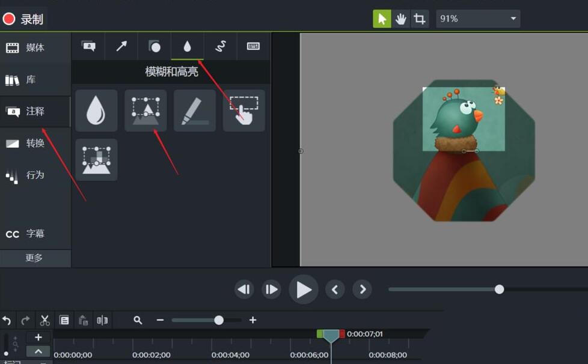The width and height of the screenshot is (588, 364).
Task: Select the Blur tool
Action: pos(96,111)
